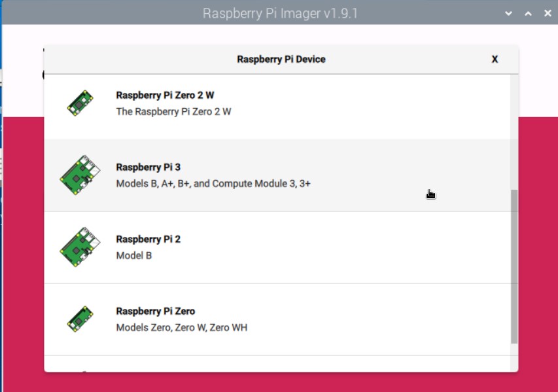Select the 'Raspberry Pi Zero 2 W' title

coord(165,95)
